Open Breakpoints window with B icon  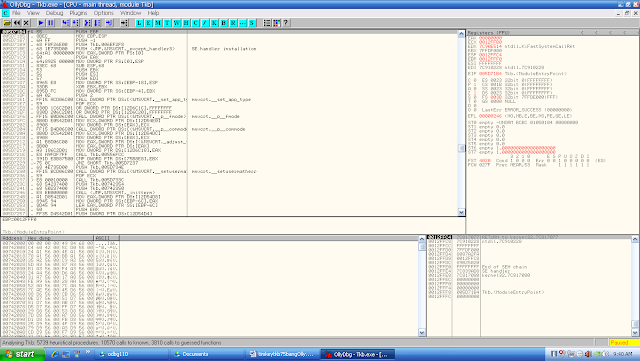click(x=224, y=23)
